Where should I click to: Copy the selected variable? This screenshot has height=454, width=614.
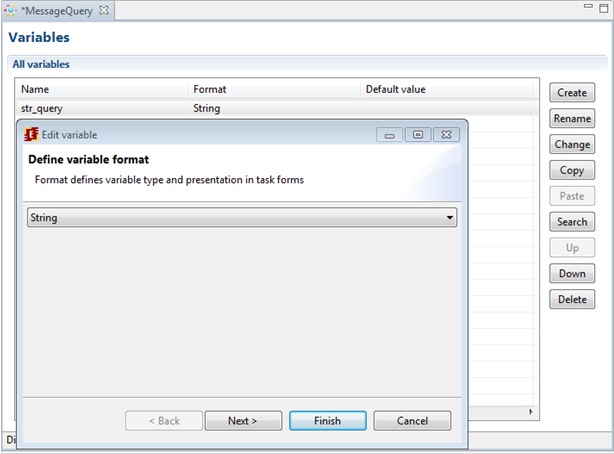(572, 170)
